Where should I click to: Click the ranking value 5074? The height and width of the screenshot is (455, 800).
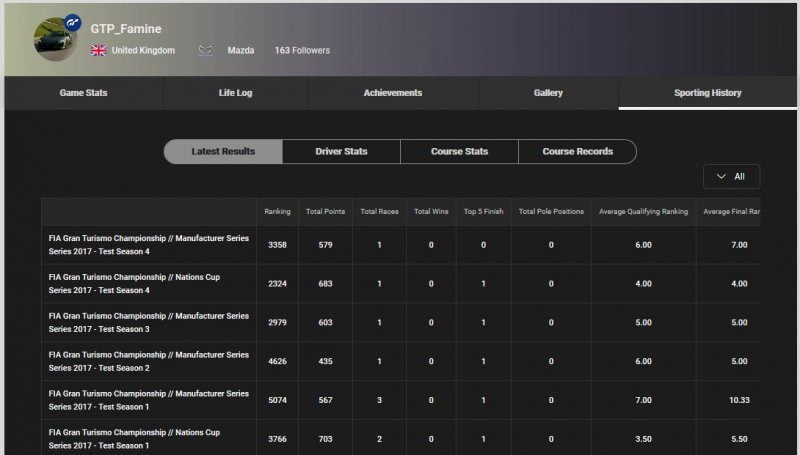(278, 400)
